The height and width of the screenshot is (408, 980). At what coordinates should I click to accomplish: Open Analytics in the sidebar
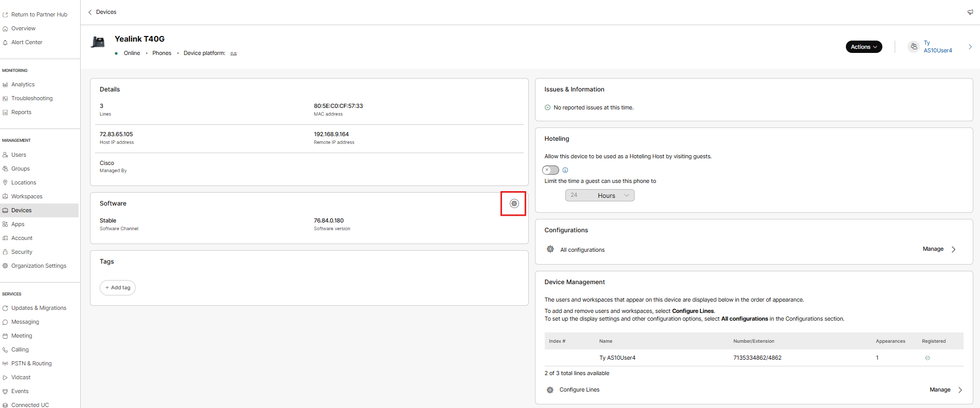point(23,84)
